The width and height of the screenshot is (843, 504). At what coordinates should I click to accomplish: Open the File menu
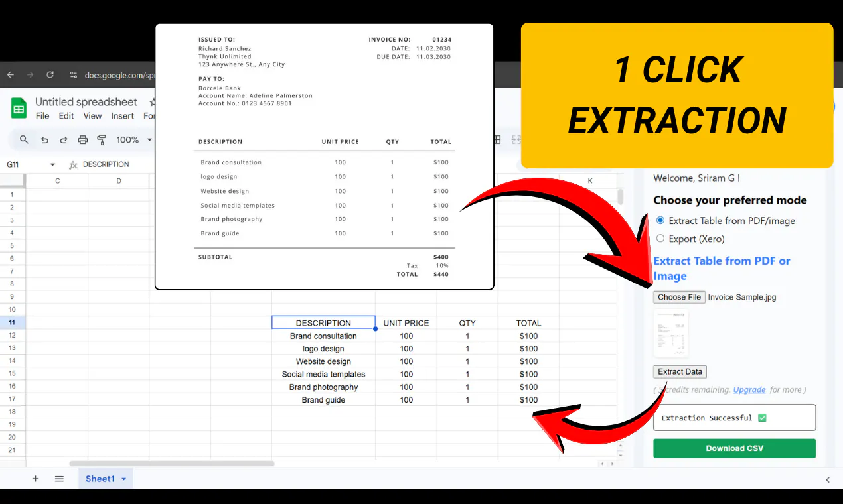coord(42,116)
